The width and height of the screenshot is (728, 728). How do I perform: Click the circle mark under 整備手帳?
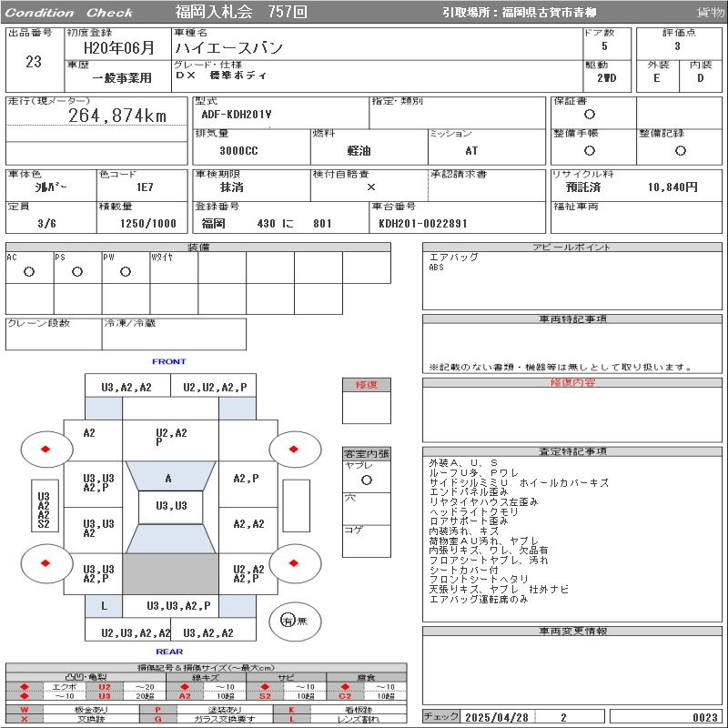pyautogui.click(x=590, y=150)
